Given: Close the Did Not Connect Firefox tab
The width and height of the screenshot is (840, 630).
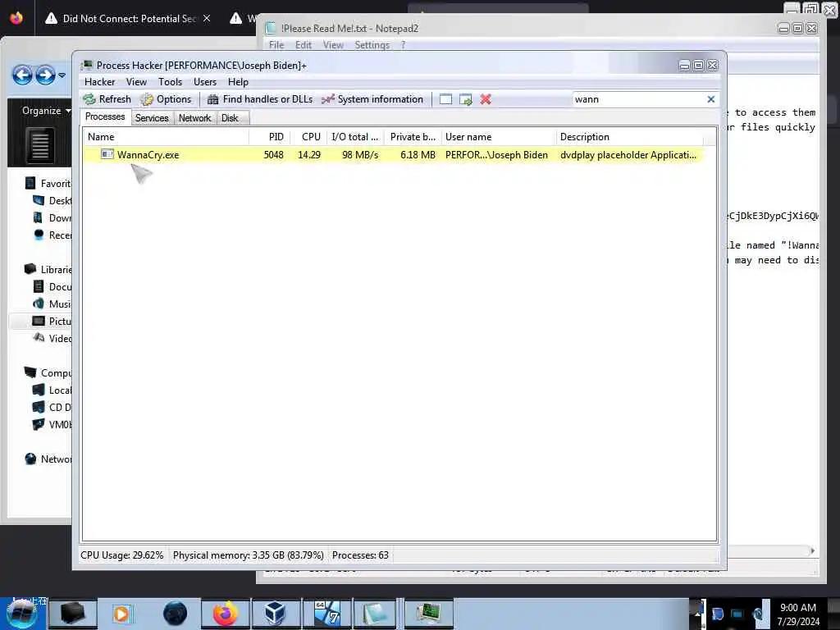Looking at the screenshot, I should (x=207, y=18).
